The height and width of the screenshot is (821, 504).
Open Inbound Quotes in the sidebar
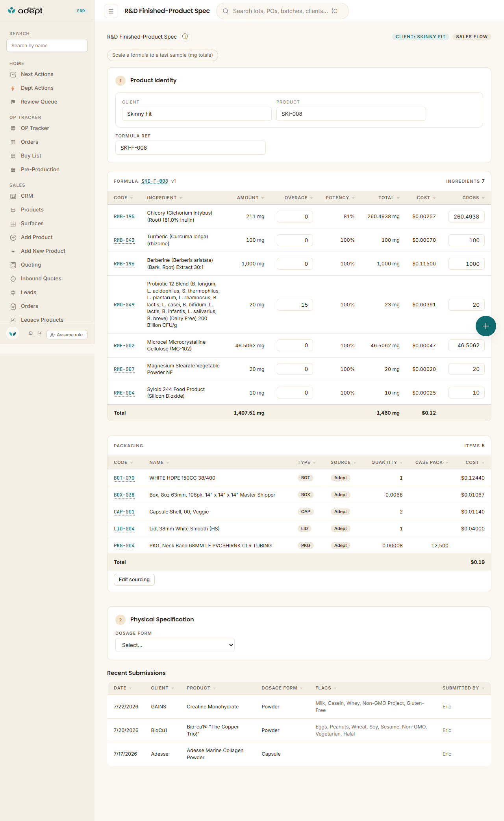pos(41,278)
